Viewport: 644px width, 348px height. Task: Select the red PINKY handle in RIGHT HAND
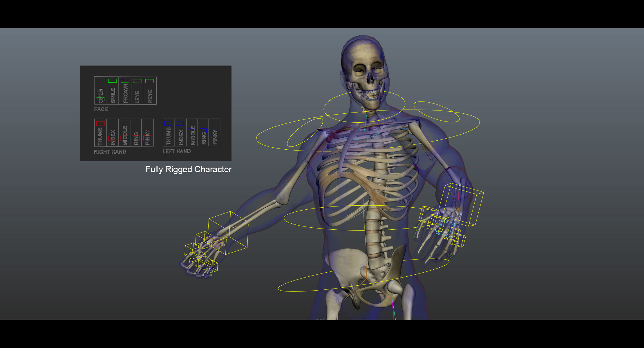click(147, 138)
